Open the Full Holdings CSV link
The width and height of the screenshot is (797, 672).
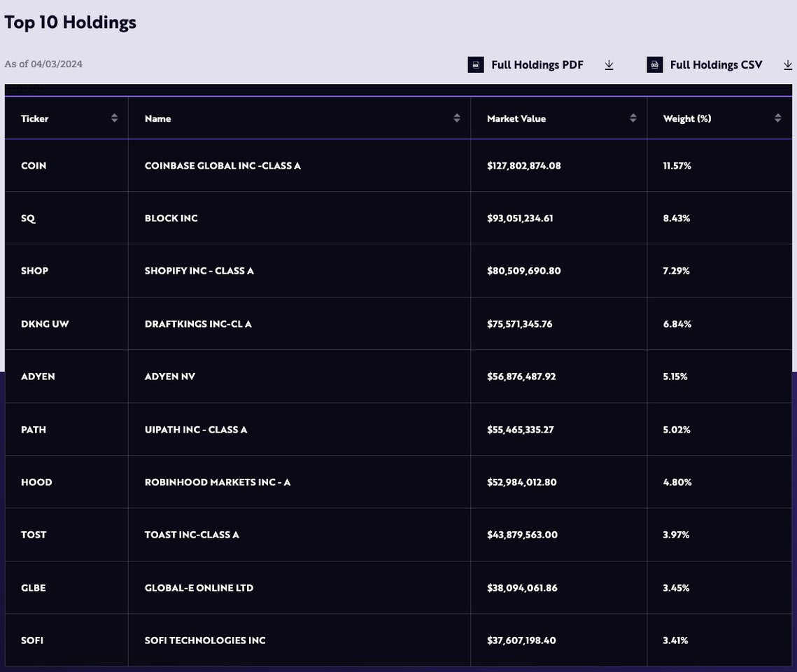pos(717,65)
